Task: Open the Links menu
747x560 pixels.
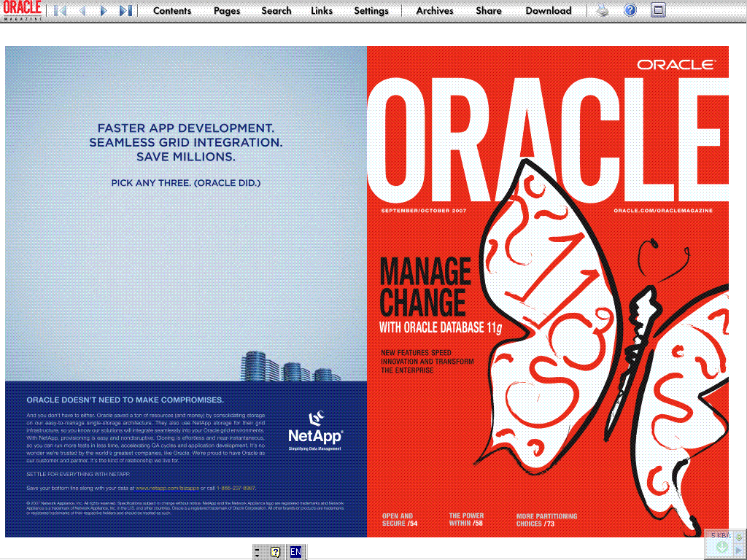Action: (322, 11)
